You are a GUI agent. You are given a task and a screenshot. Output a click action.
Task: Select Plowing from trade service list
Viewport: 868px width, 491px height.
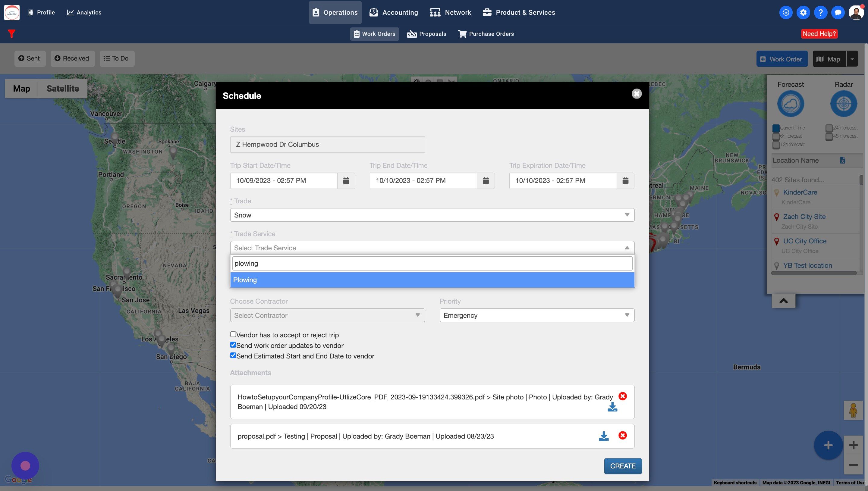pos(432,280)
